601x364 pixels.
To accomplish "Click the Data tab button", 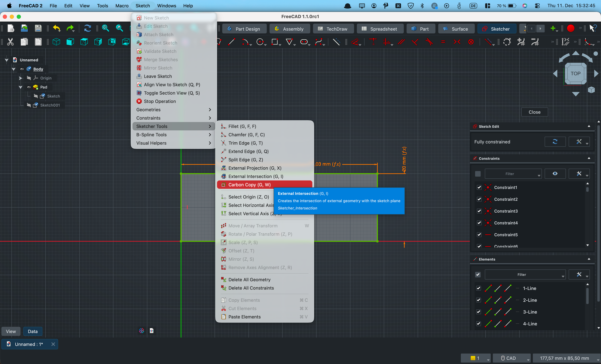I will 32,331.
